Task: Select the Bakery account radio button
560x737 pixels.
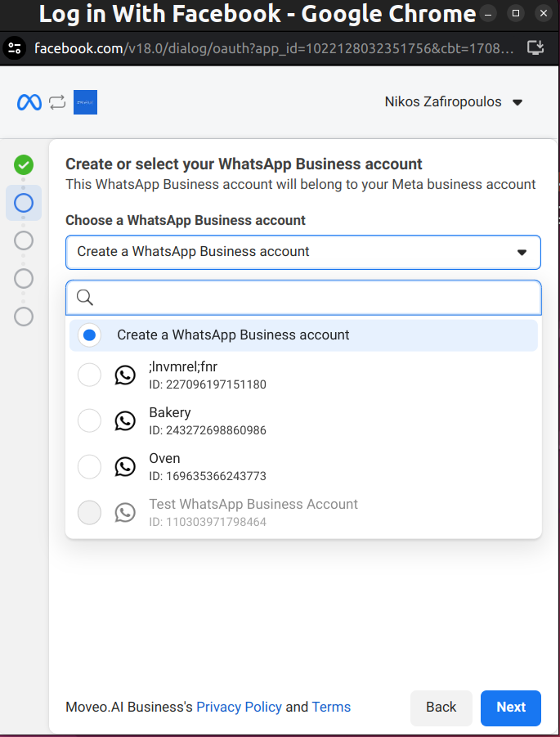Action: point(89,421)
